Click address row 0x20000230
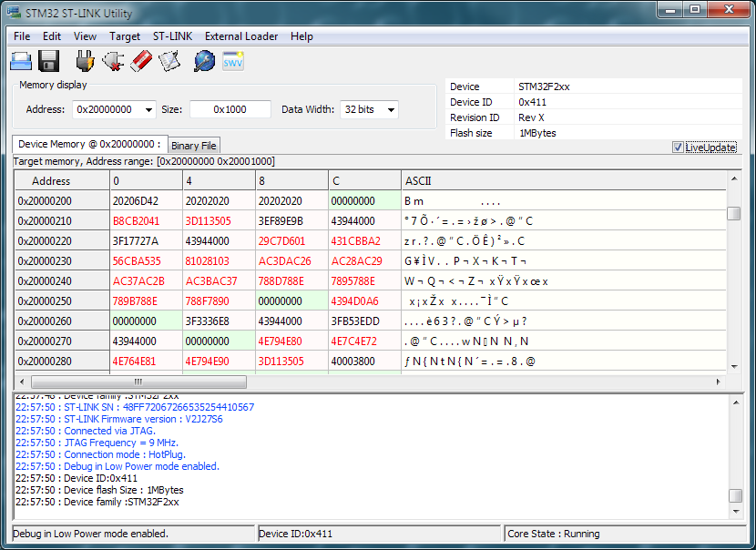Viewport: 756px width, 550px height. 62,260
